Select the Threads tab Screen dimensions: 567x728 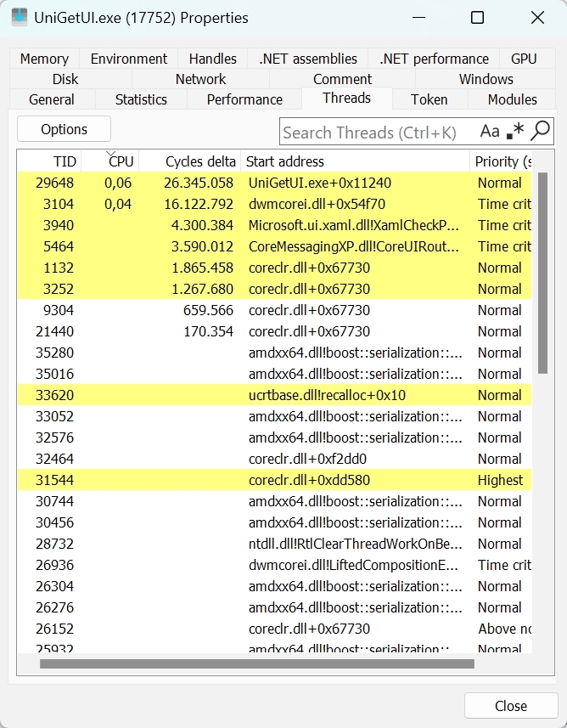click(x=346, y=98)
